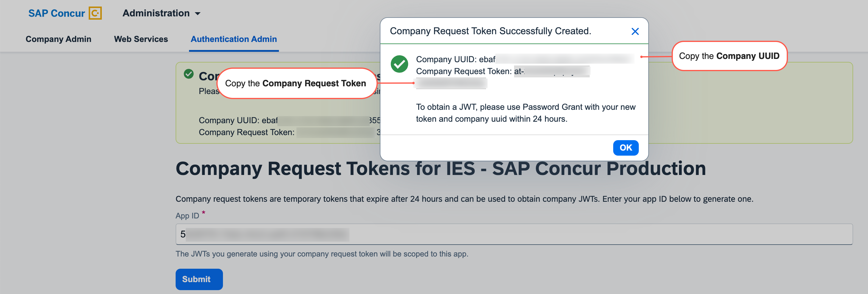The image size is (868, 294).
Task: Click the page heading Company Request Tokens
Action: point(441,168)
